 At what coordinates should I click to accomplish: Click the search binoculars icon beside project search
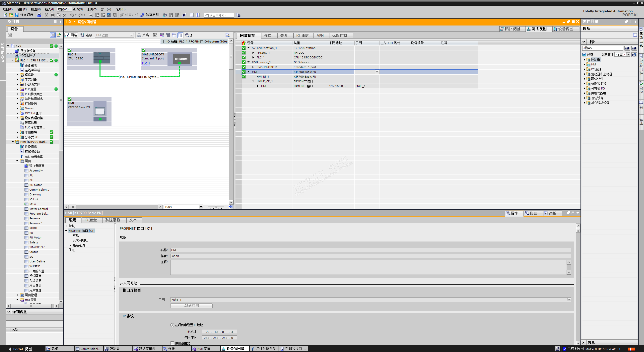(239, 15)
